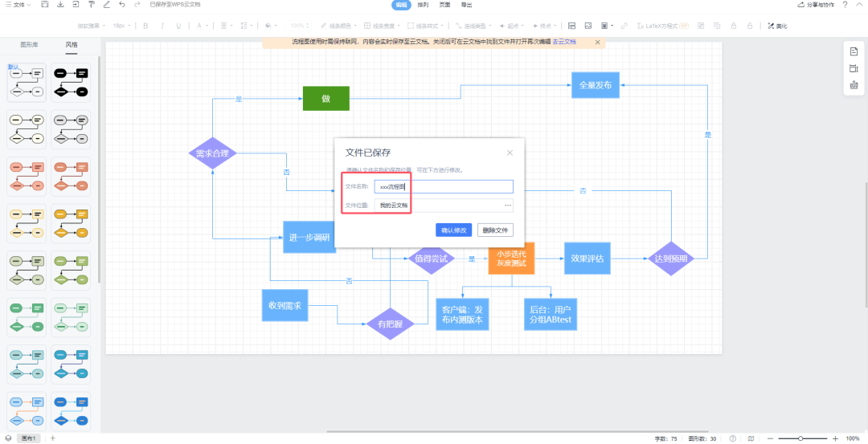
Task: Click the layers icon in the status bar
Action: coord(8,438)
